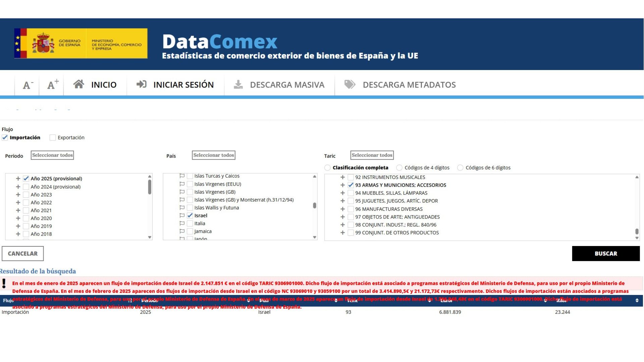Viewport: 644px width, 362px height.
Task: Check 97 OBJETOS DE ARTE; ANTIGUEDADES
Action: [x=351, y=217]
